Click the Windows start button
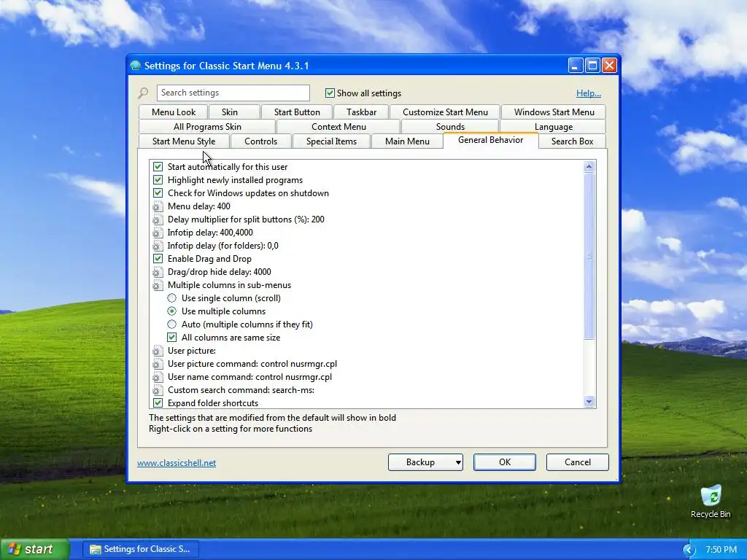 click(34, 549)
